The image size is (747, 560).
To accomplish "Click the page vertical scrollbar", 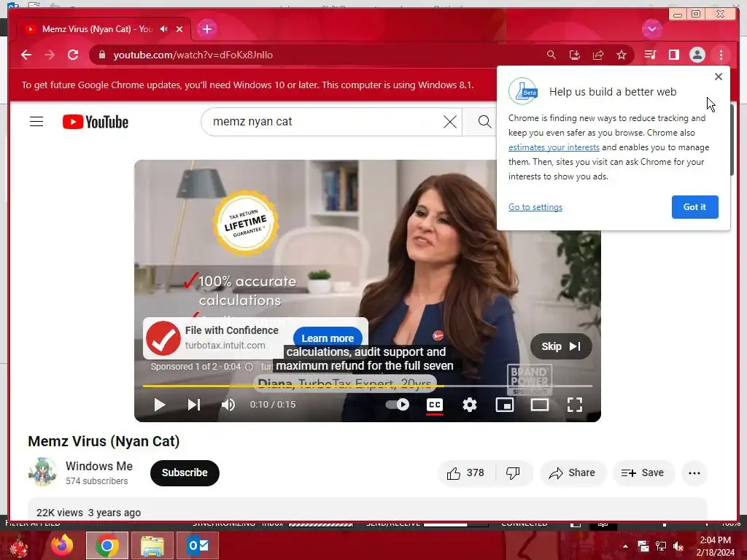I will [x=733, y=141].
